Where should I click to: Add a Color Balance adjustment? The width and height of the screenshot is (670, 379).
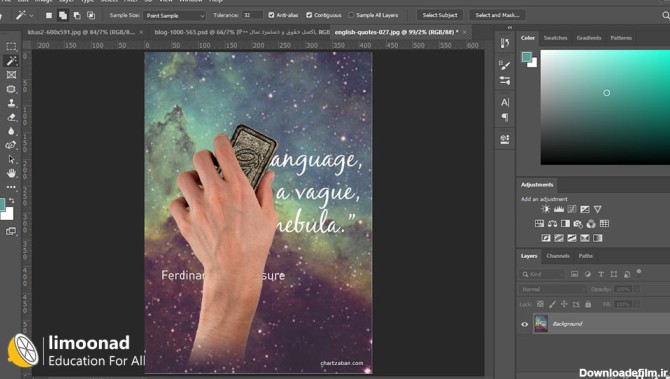[x=552, y=223]
